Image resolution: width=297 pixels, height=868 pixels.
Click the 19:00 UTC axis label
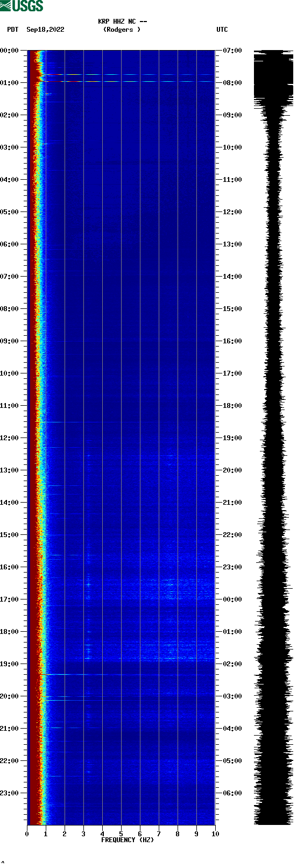[232, 438]
